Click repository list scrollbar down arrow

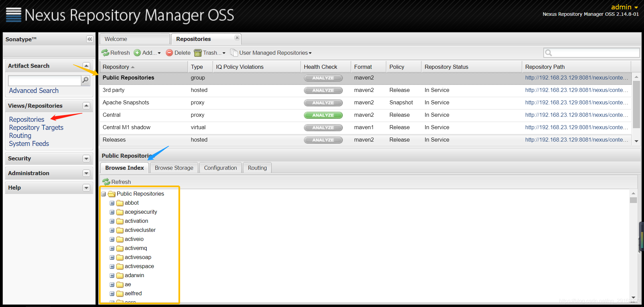tap(636, 141)
